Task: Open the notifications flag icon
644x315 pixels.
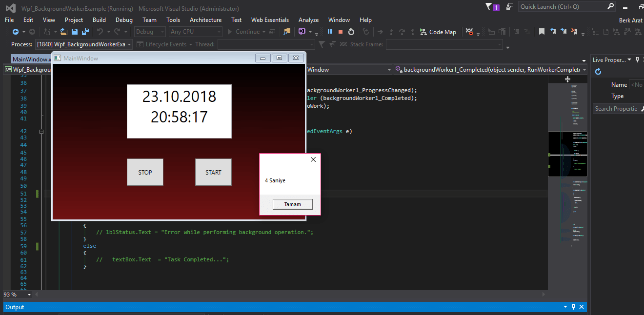Action: coord(492,7)
